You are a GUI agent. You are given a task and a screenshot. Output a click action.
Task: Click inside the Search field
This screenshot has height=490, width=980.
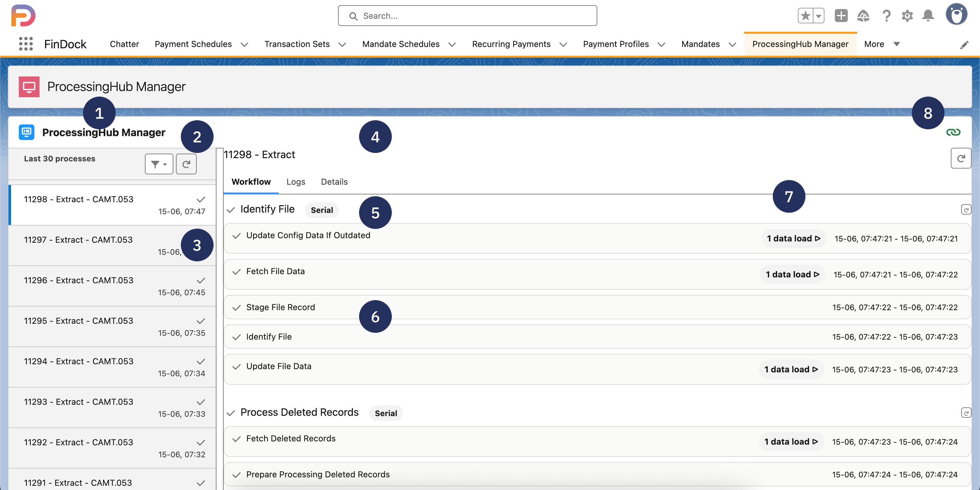click(x=467, y=16)
